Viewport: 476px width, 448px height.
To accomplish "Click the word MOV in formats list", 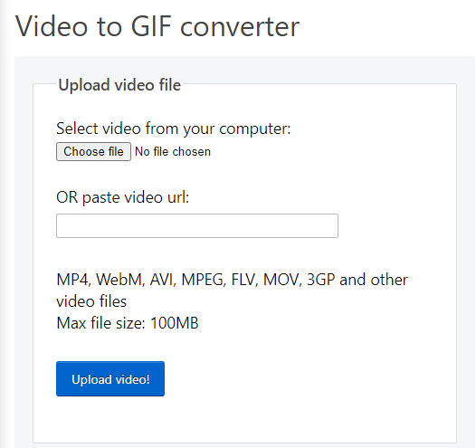I will [x=282, y=280].
